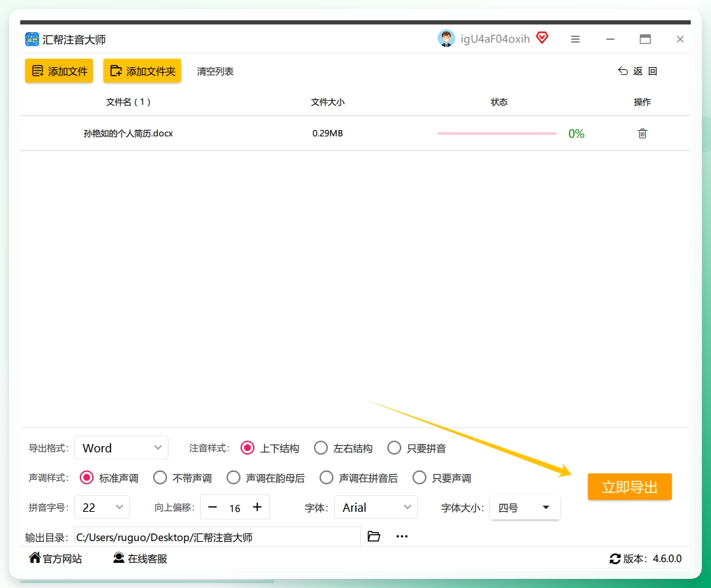Open the 字体 Arial dropdown

pos(376,508)
